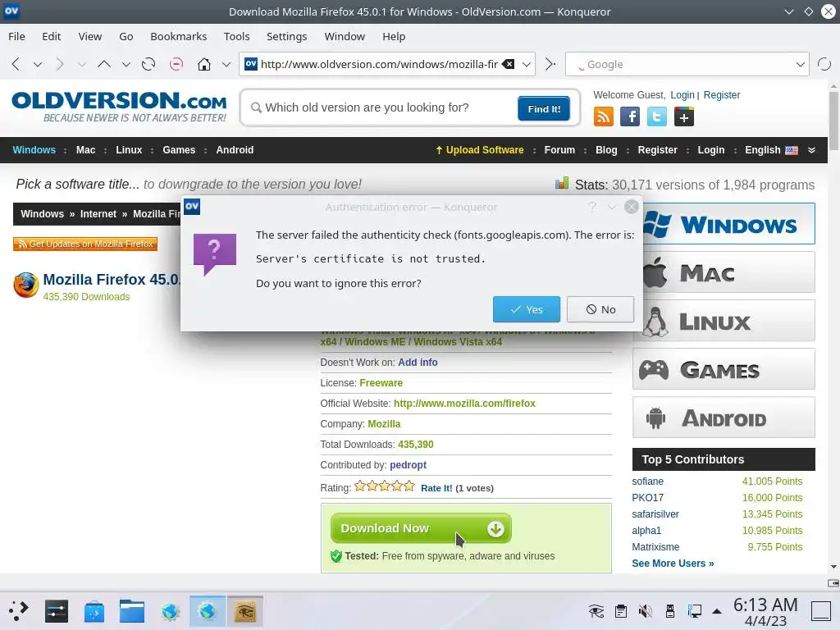Open the Help menu
840x630 pixels.
click(x=394, y=36)
